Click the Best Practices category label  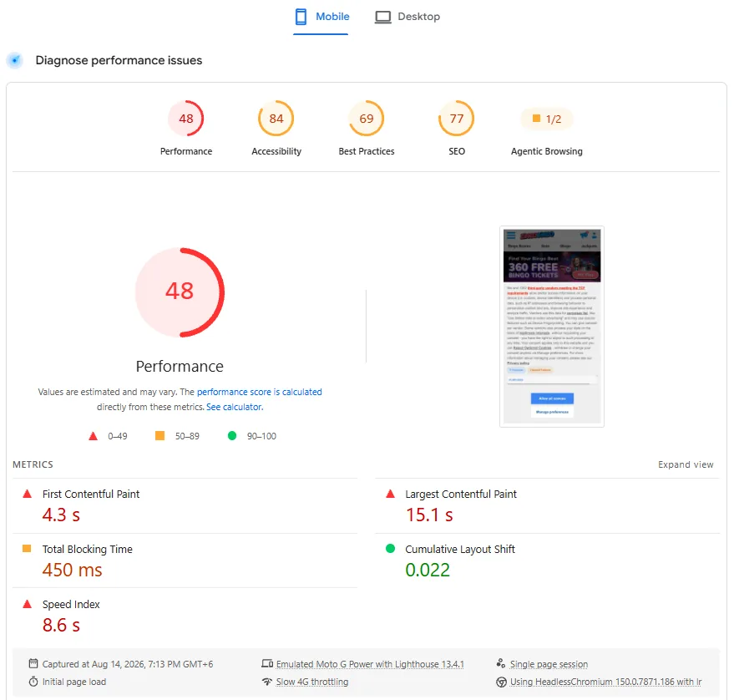pyautogui.click(x=367, y=151)
